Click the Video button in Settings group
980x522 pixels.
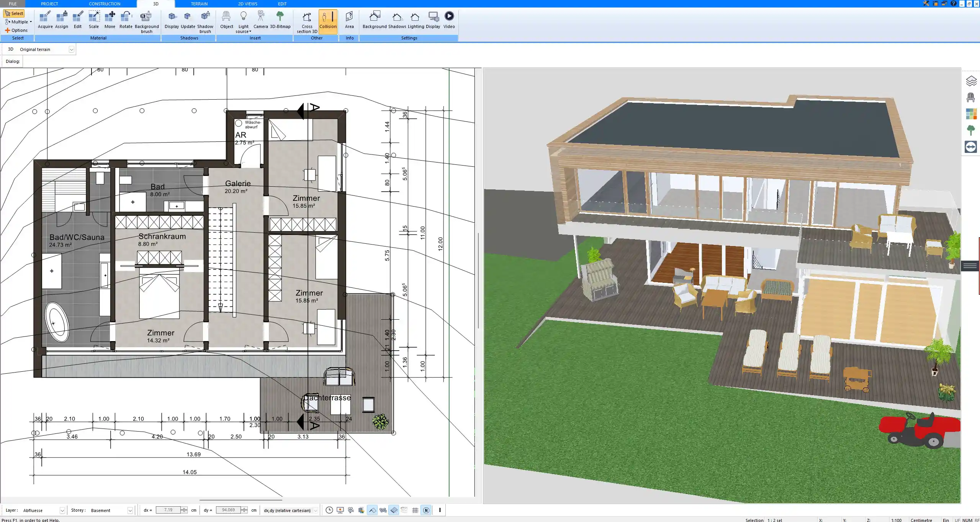(448, 19)
